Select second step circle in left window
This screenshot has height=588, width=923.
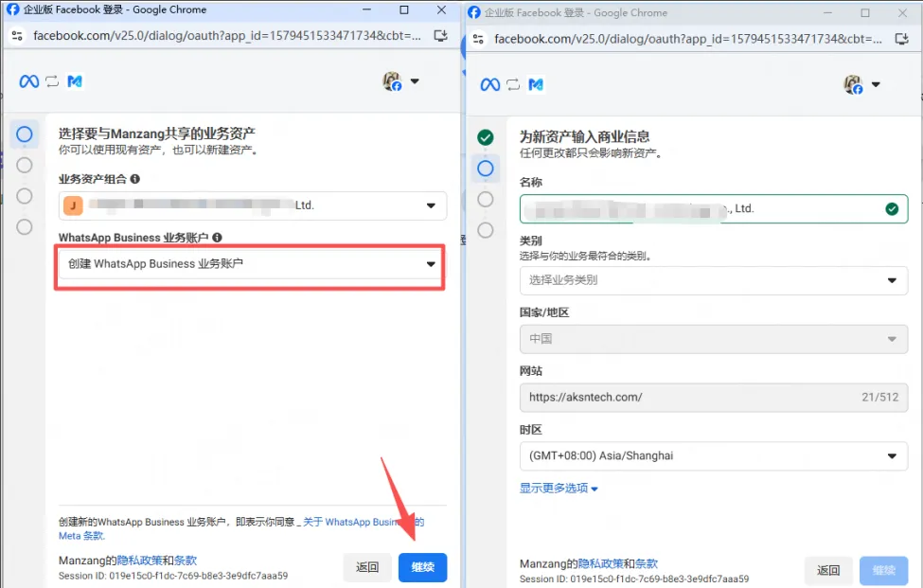click(x=24, y=165)
